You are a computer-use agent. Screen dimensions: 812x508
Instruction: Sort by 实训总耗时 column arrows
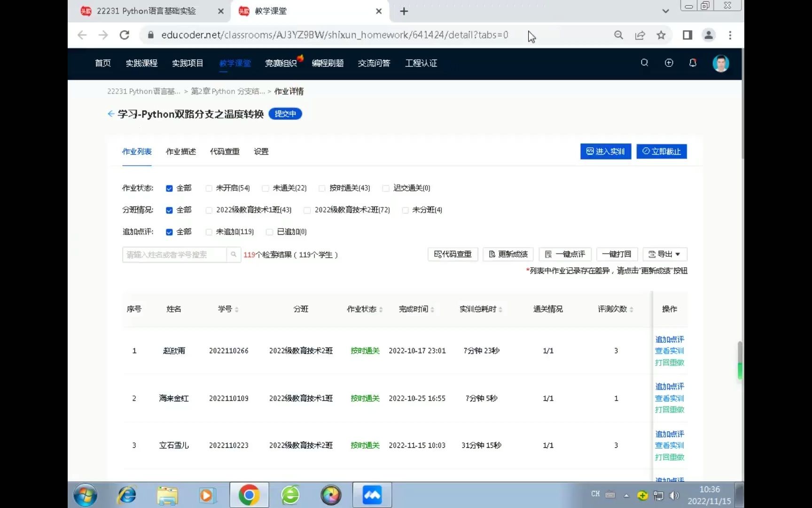pyautogui.click(x=500, y=310)
